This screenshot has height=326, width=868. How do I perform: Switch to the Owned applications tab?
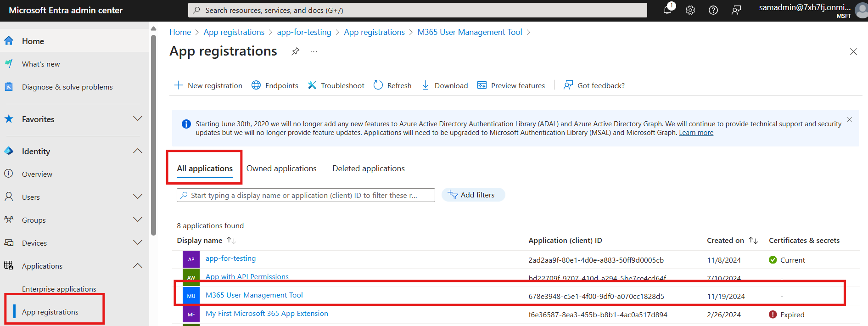(281, 169)
